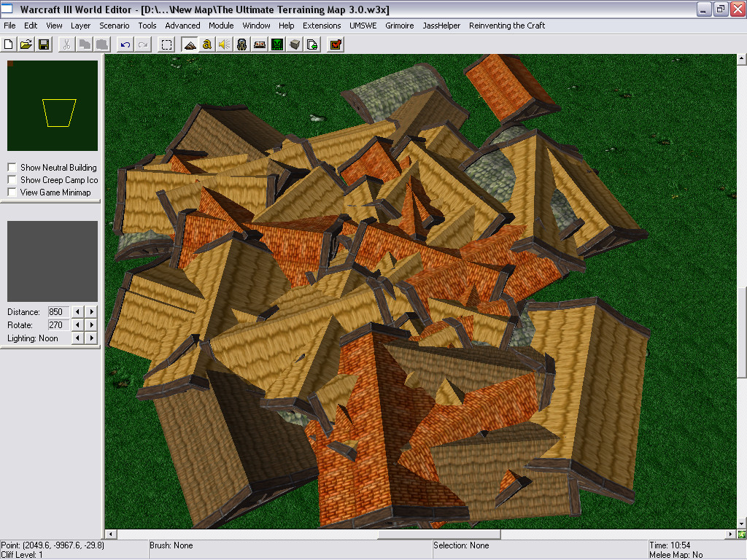Click the minimap preview with yellow camera frame
This screenshot has width=747, height=560.
(x=53, y=105)
